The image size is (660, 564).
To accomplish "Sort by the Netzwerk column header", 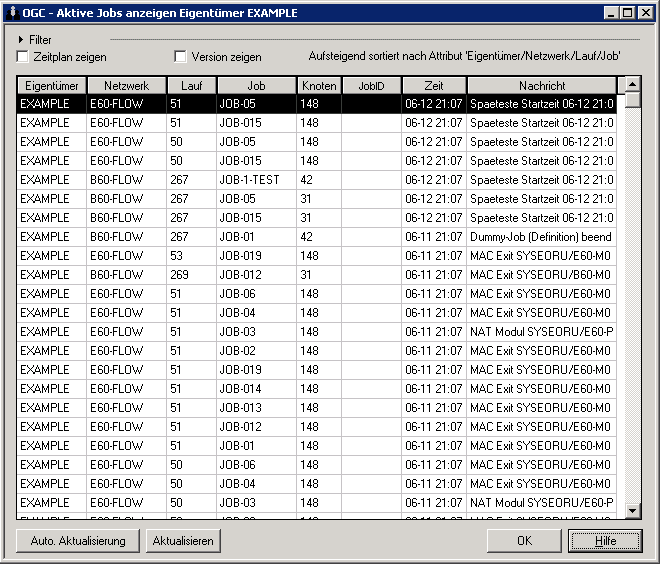I will click(x=126, y=86).
